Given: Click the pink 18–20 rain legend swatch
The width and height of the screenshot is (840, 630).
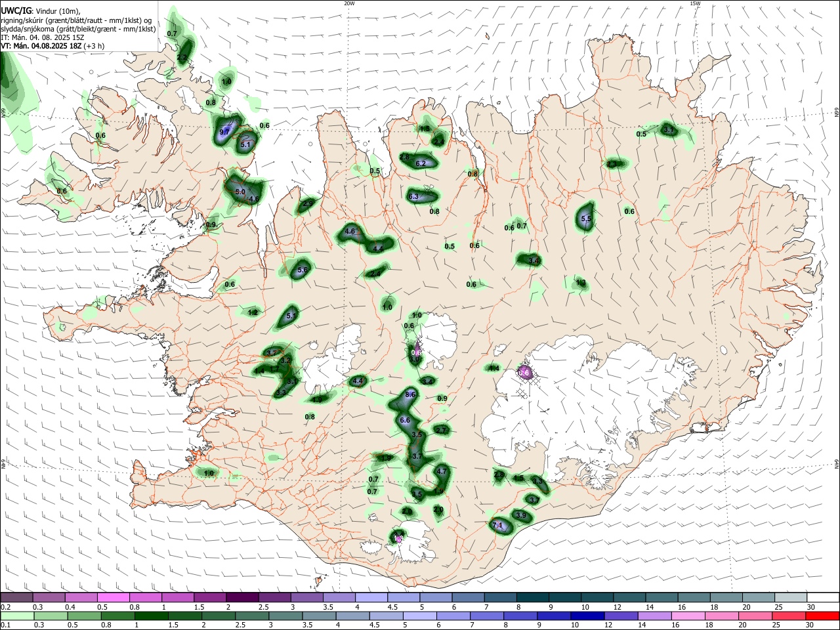Looking at the screenshot, I should (721, 616).
